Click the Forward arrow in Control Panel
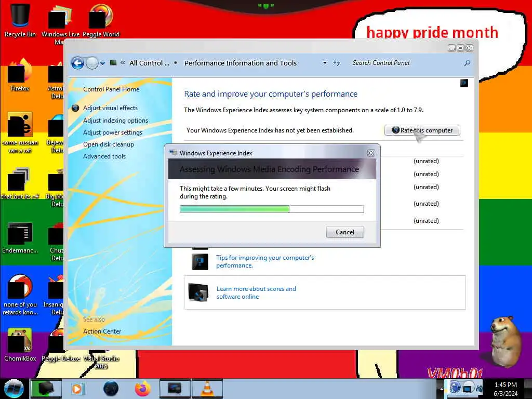 click(92, 63)
